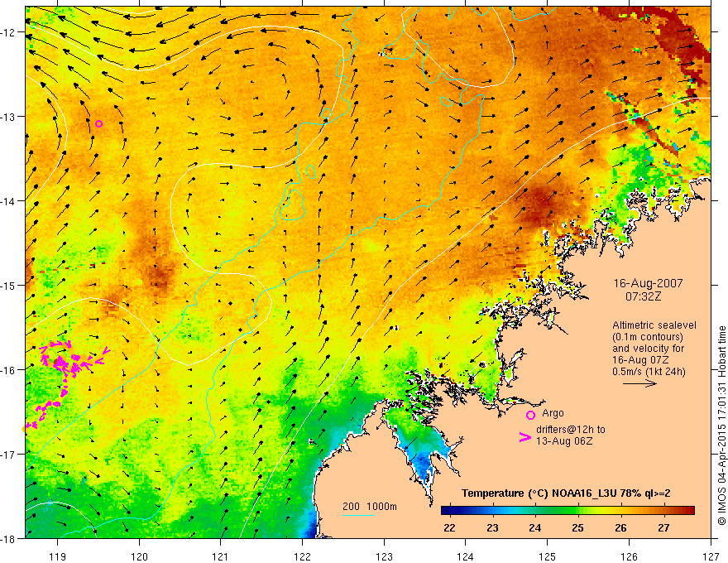Click the latitude axis label -12
This screenshot has width=728, height=563.
(9, 32)
